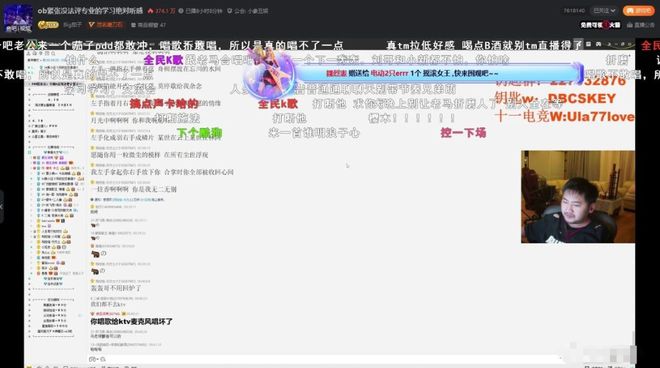This screenshot has height=368, width=660.
Task: Click the orange V fan badge
Action: [91, 25]
